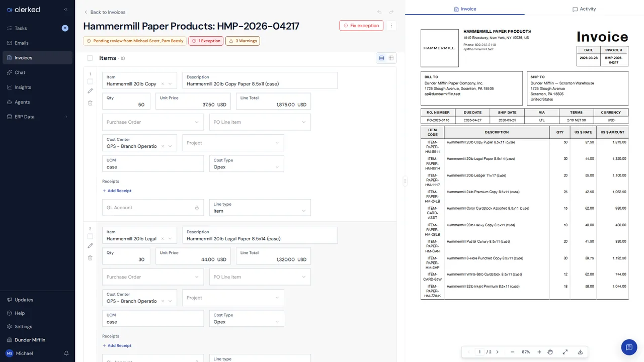Clear the Hammermill 20lb Legal item selection
Viewport: 644px width, 362px height.
click(163, 239)
